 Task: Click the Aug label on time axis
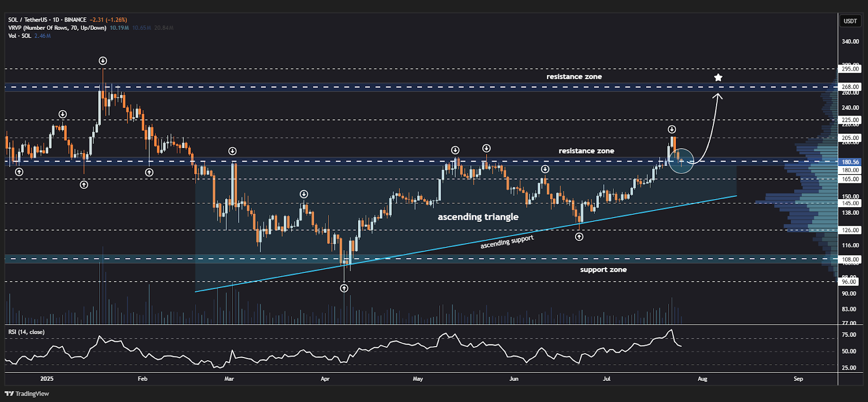tap(702, 379)
